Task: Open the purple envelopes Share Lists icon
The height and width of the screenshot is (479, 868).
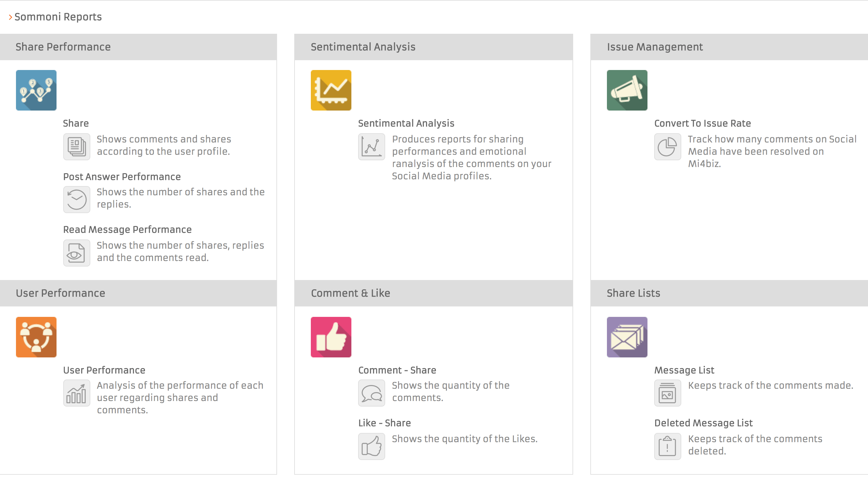Action: coord(627,337)
